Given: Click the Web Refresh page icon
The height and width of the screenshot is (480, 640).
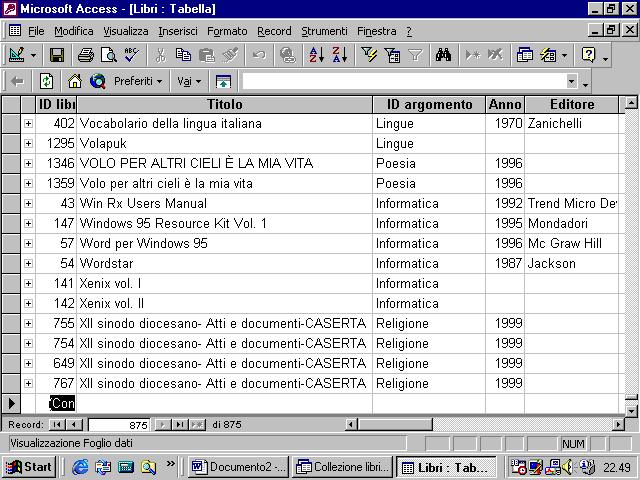Looking at the screenshot, I should coord(46,81).
